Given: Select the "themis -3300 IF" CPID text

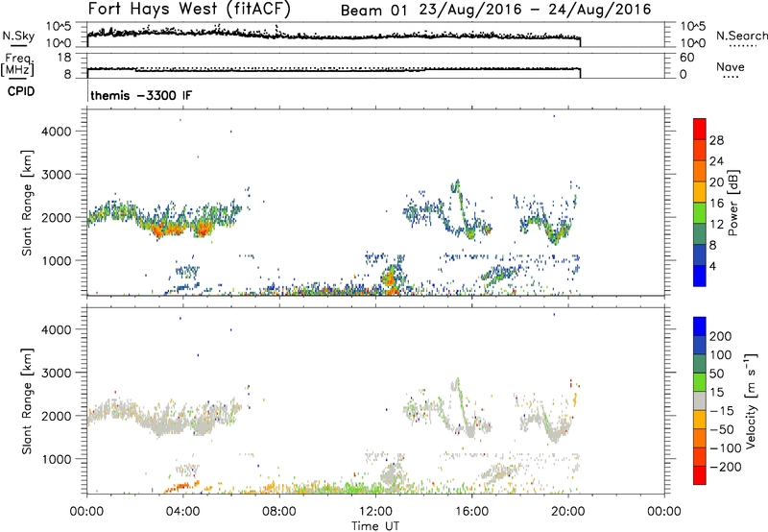Looking at the screenshot, I should pos(141,95).
